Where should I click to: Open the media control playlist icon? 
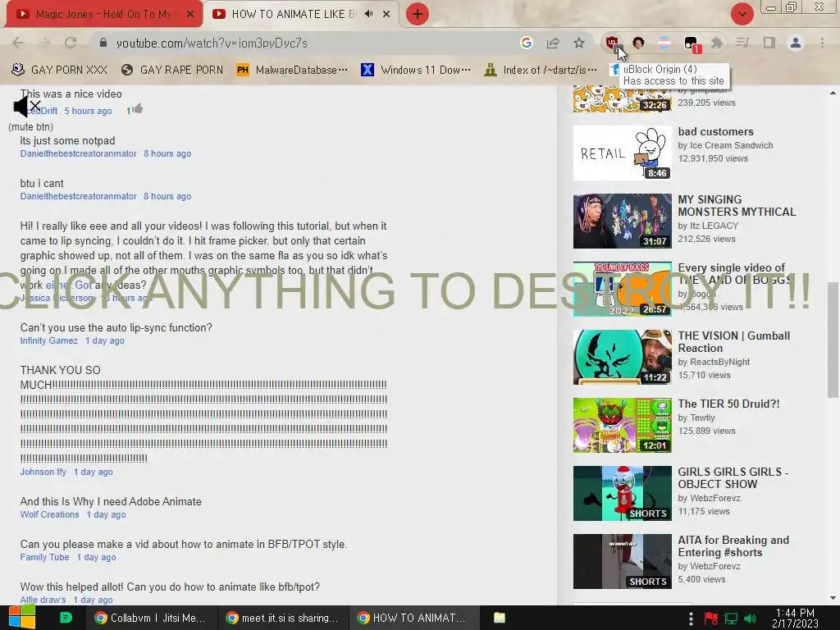(x=742, y=43)
